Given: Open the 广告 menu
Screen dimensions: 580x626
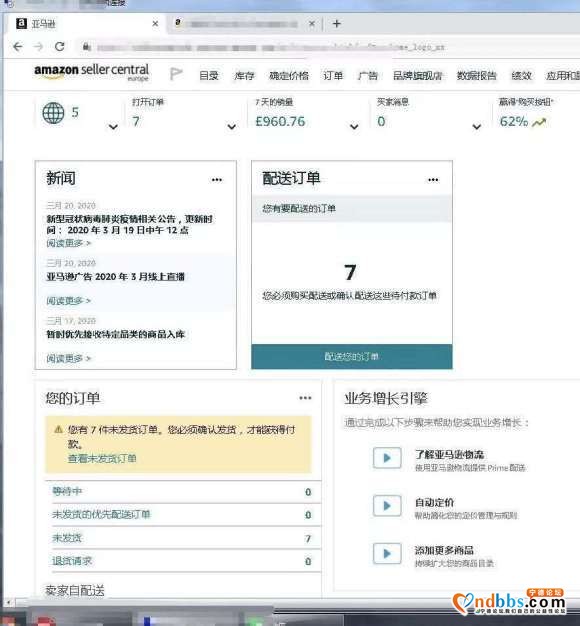Looking at the screenshot, I should pos(368,75).
